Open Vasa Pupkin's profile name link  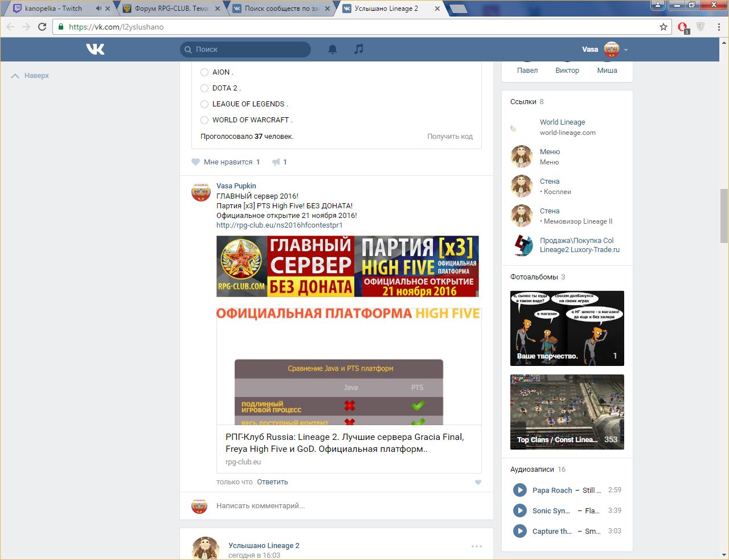236,186
